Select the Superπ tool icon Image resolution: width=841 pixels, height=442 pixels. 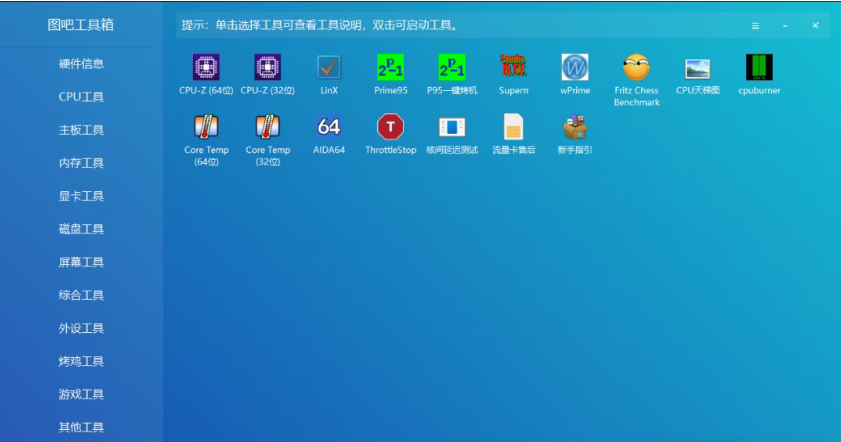click(513, 67)
